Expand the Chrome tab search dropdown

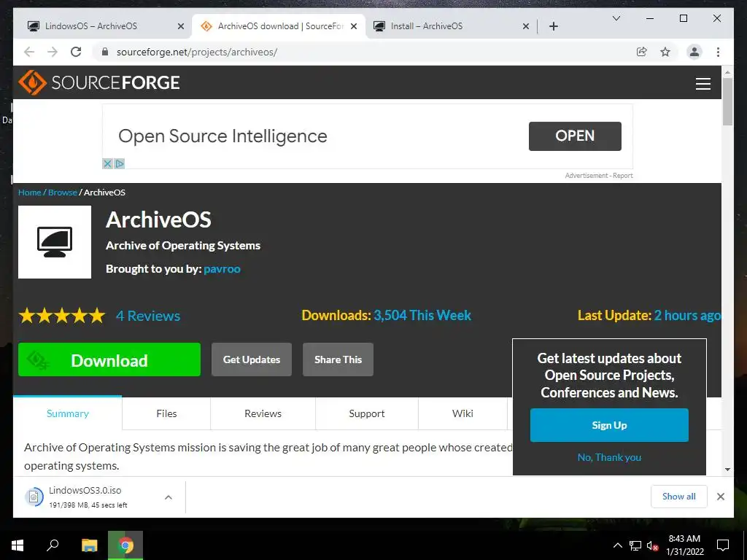click(616, 18)
